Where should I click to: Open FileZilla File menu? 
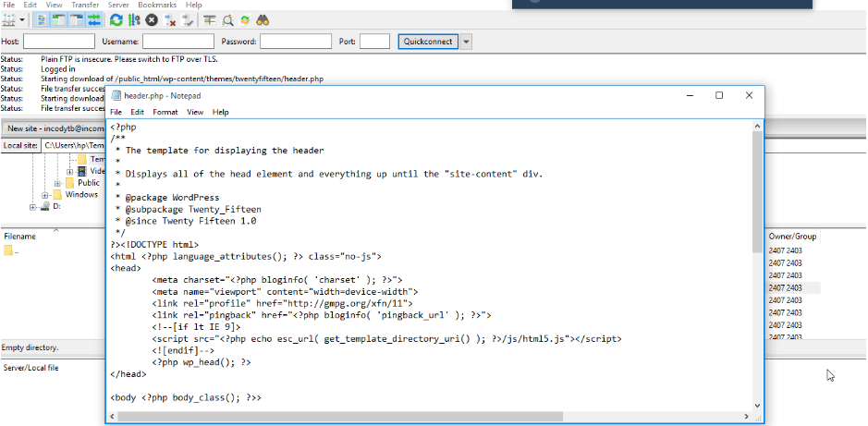coord(9,5)
